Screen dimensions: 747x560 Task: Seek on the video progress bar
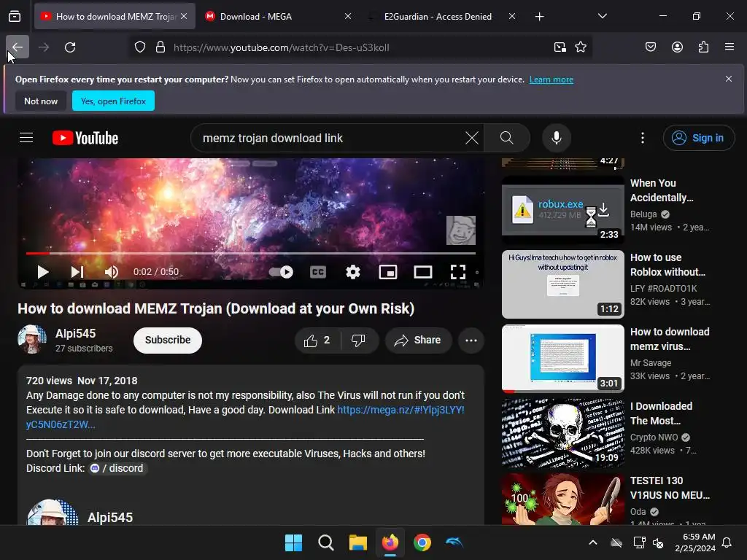pyautogui.click(x=251, y=253)
